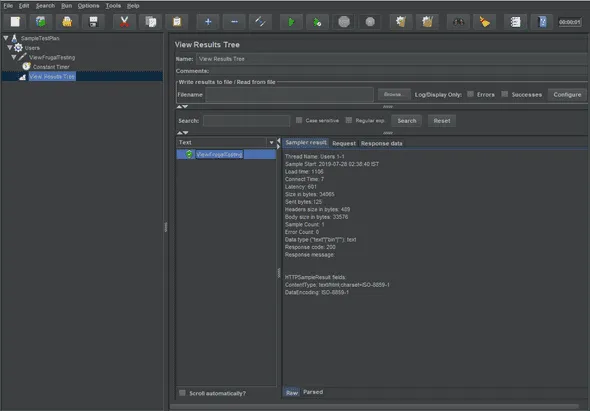590x411 pixels.
Task: Open the Templates toolbar icon
Action: pyautogui.click(x=41, y=22)
